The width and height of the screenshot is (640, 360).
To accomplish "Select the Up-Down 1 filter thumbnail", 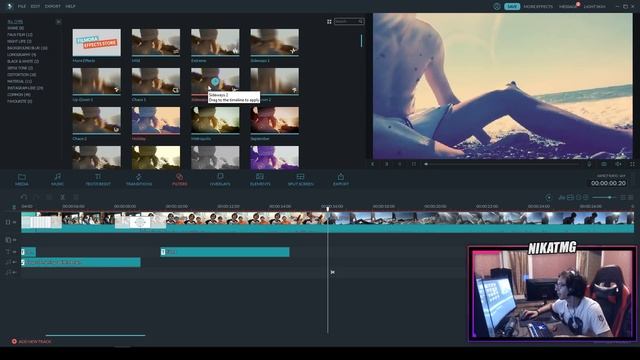I will tap(97, 81).
